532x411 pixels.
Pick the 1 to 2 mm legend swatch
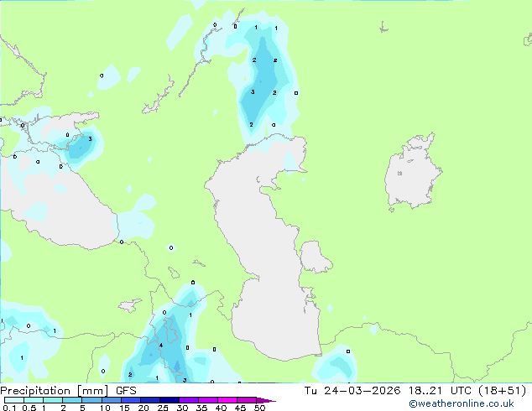tap(53, 400)
